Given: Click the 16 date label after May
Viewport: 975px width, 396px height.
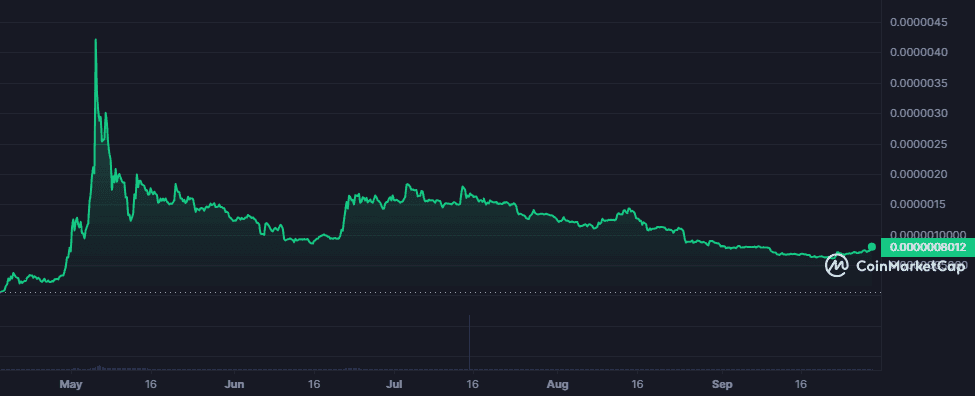Looking at the screenshot, I should tap(150, 384).
